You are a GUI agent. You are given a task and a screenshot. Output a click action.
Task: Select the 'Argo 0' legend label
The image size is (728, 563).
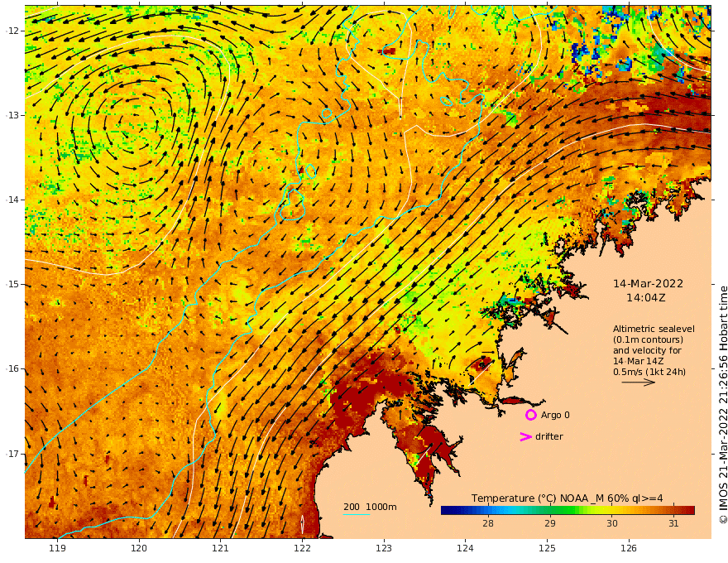click(x=555, y=415)
